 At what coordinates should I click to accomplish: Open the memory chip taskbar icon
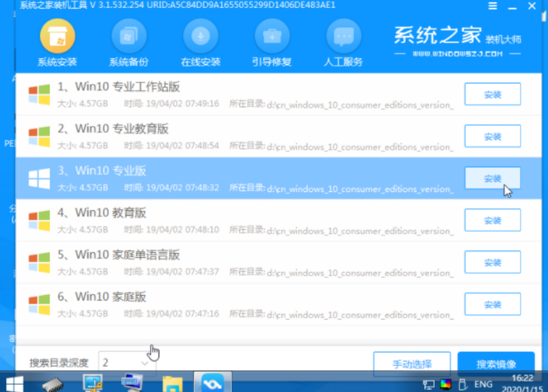coord(52,384)
